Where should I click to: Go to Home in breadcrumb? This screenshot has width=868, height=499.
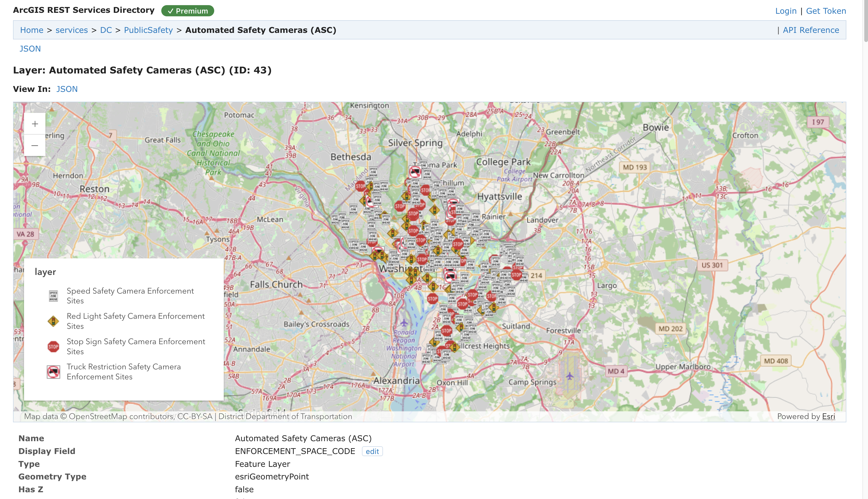[x=31, y=30]
